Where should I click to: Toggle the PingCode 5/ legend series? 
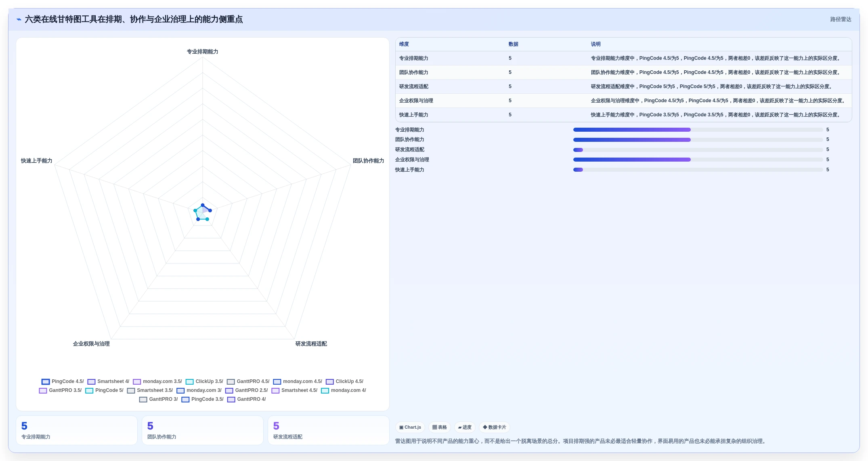[104, 390]
